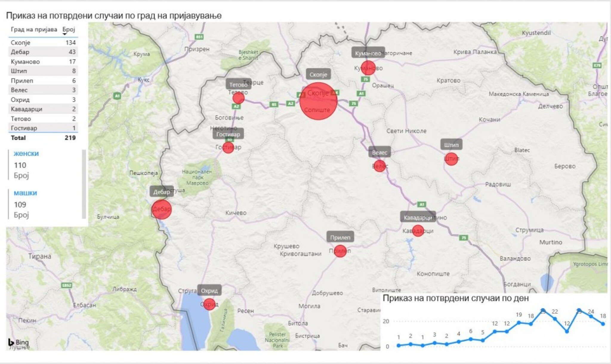Screen dimensions: 611x364
Task: Select the first data point labeled 1 in the chart
Action: click(399, 346)
